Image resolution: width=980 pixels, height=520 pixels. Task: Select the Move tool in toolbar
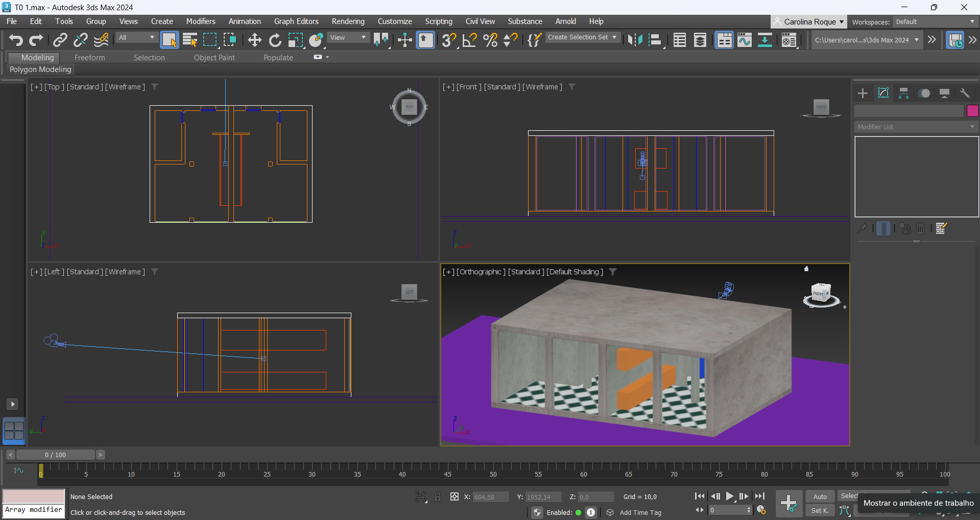(254, 40)
